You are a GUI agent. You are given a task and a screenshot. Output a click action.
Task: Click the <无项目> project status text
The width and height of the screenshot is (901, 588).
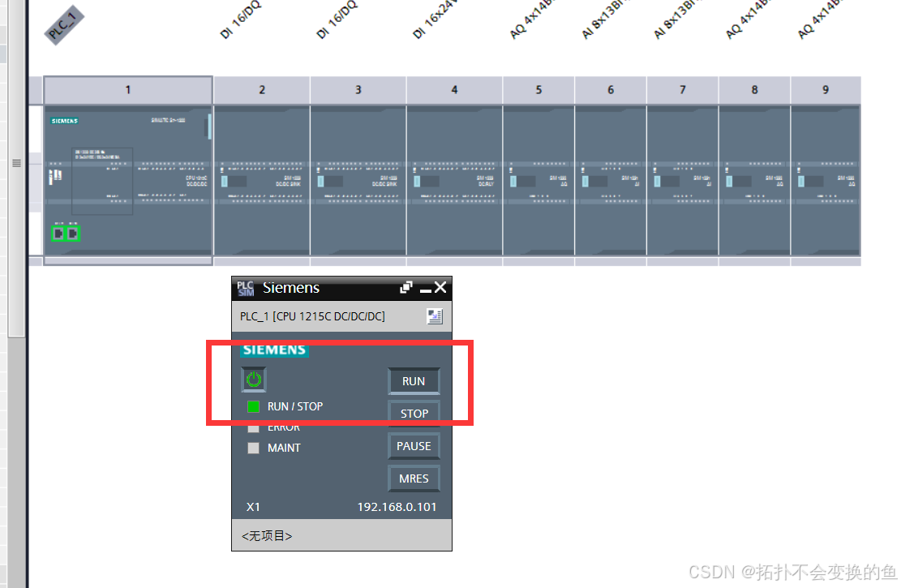click(267, 536)
